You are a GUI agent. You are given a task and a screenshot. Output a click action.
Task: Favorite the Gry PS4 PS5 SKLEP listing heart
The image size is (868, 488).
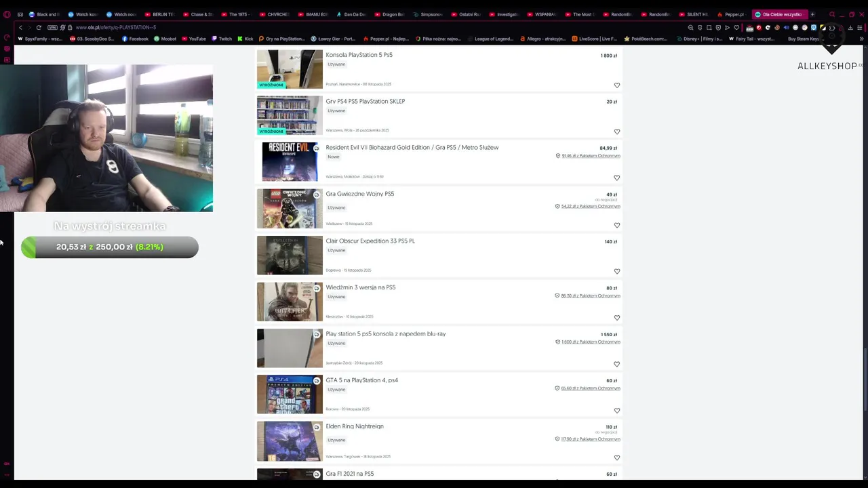pyautogui.click(x=616, y=131)
